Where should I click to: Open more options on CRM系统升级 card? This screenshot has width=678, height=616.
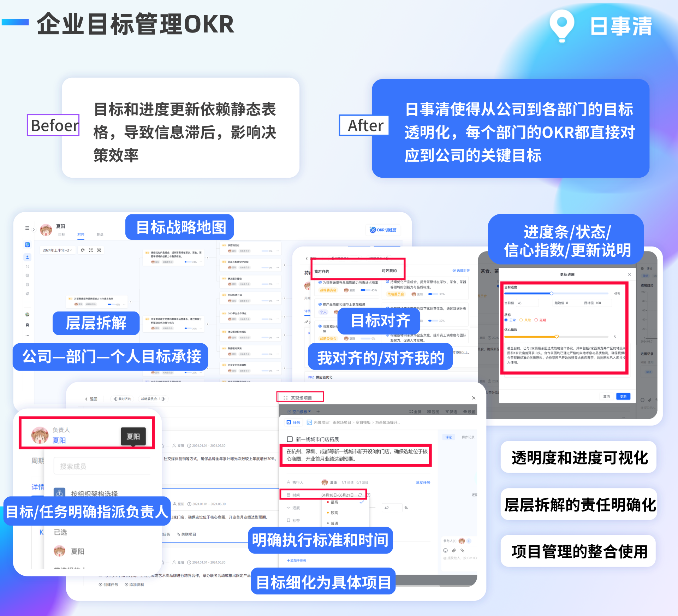[278, 301]
